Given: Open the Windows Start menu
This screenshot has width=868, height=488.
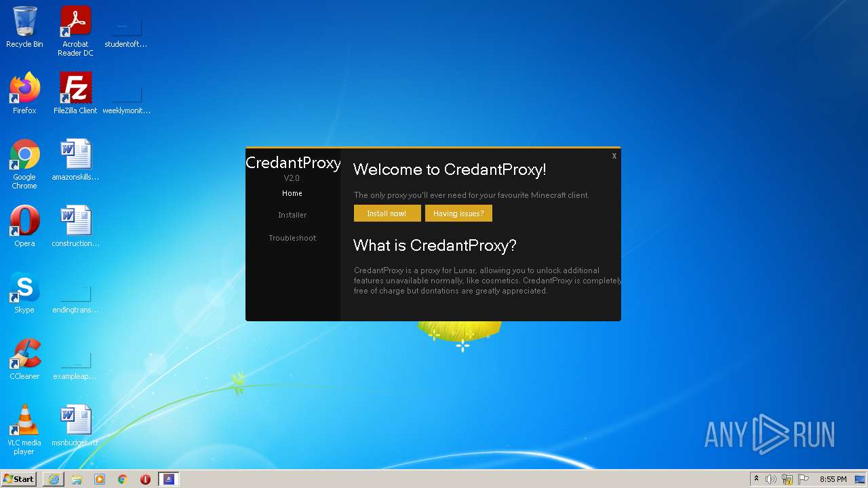Looking at the screenshot, I should (x=19, y=479).
